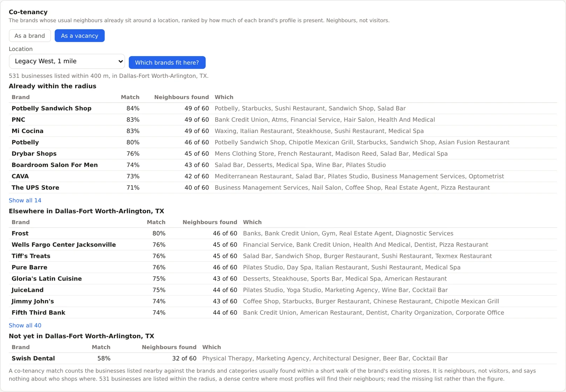Viewport: 566px width, 392px height.
Task: Click the JuiceLand brand name
Action: [x=28, y=290]
